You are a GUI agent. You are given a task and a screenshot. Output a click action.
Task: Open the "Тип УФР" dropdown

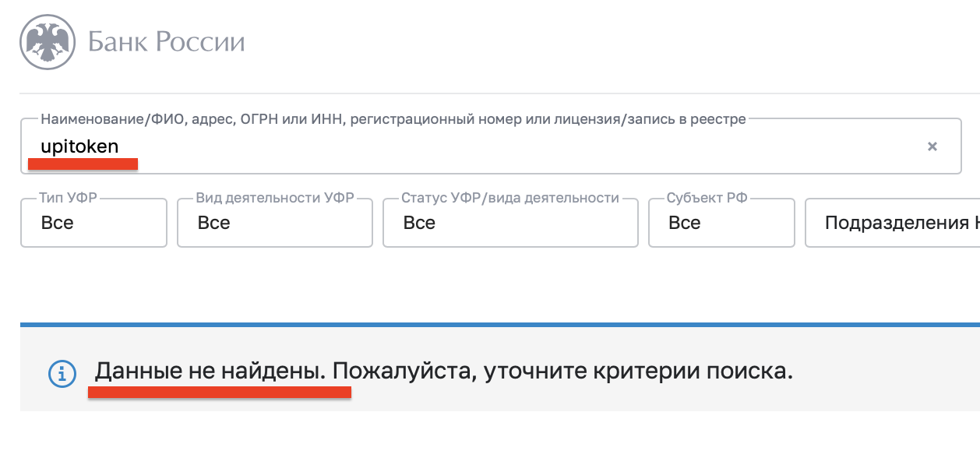(x=93, y=223)
